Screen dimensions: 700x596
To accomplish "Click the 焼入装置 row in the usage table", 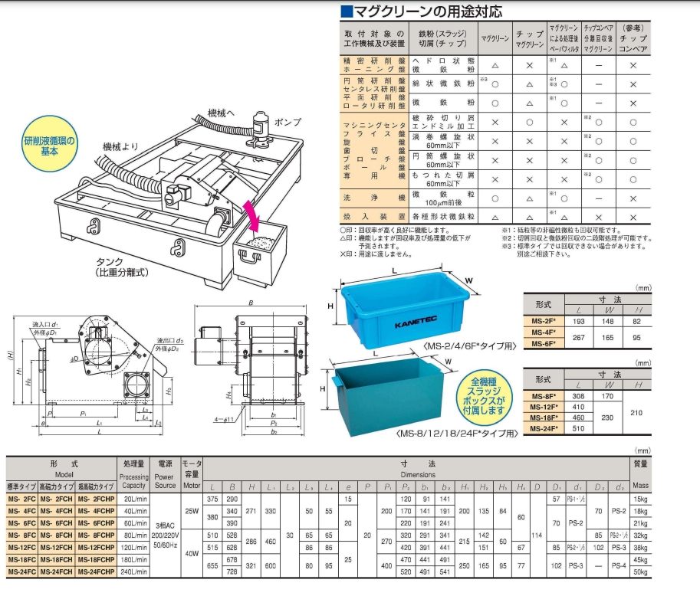I will tap(495, 217).
